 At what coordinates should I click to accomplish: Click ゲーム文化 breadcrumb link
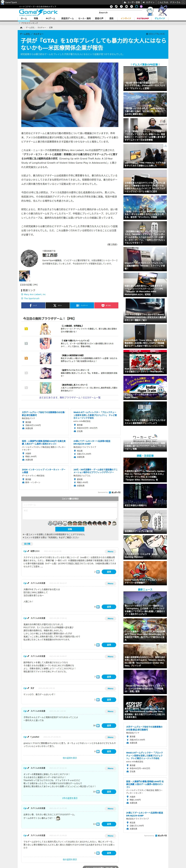[x=30, y=28]
